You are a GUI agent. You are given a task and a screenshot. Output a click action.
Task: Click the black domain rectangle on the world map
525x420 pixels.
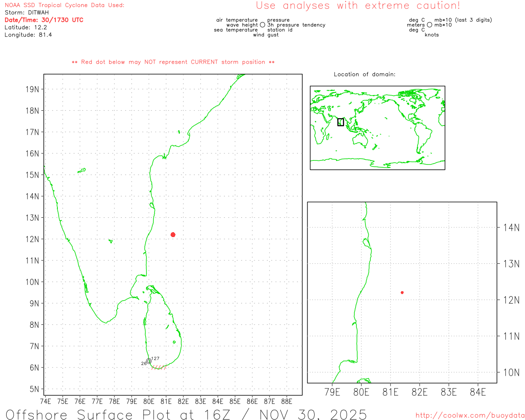point(340,122)
